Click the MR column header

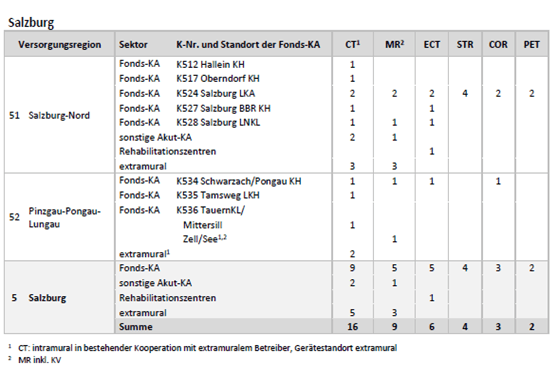click(x=394, y=44)
